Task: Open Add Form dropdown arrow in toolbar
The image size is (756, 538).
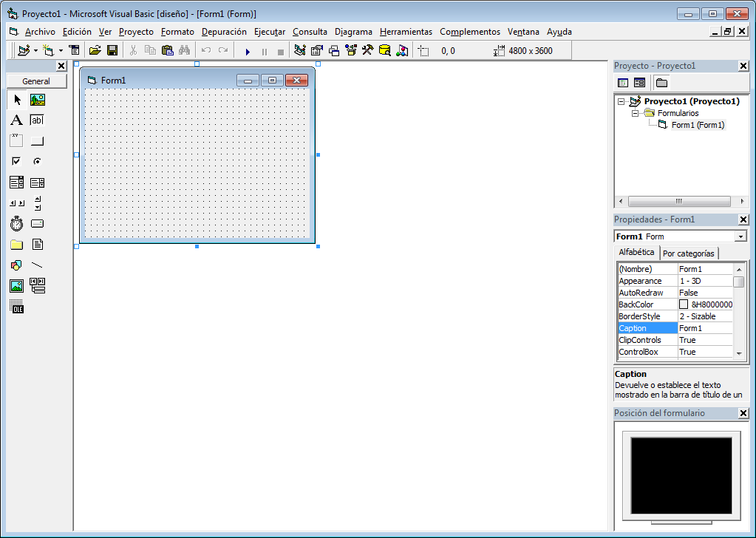Action: [61, 50]
